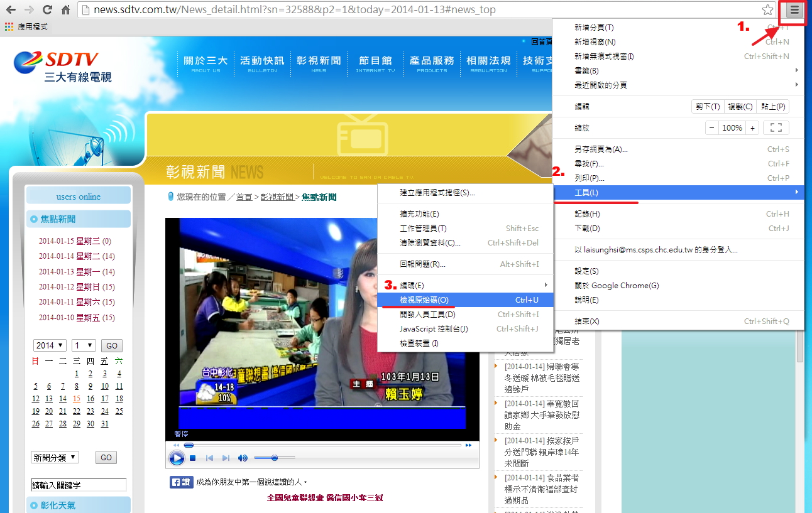This screenshot has height=513, width=812.
Task: Open 2014-01-12 星期日 news date link
Action: coord(77,287)
